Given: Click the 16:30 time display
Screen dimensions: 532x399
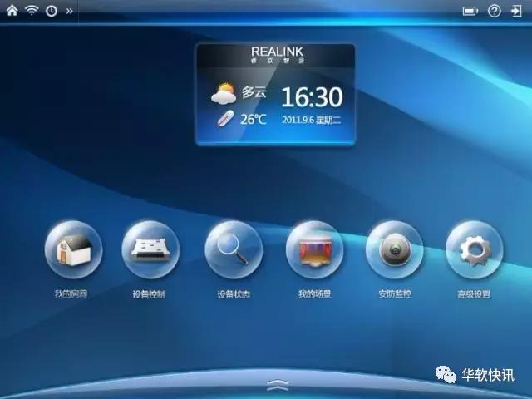Looking at the screenshot, I should [312, 97].
